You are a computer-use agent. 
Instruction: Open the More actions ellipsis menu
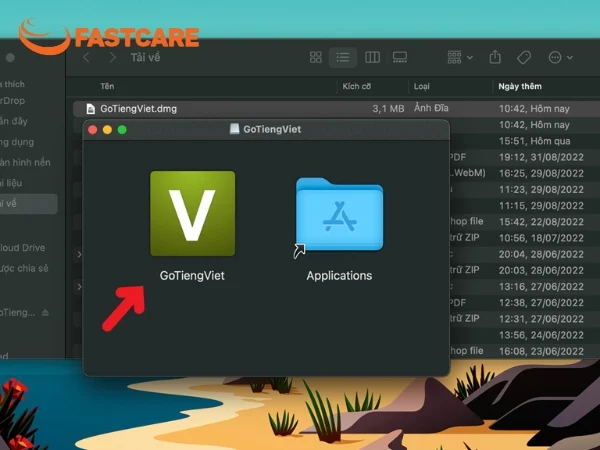pyautogui.click(x=560, y=57)
